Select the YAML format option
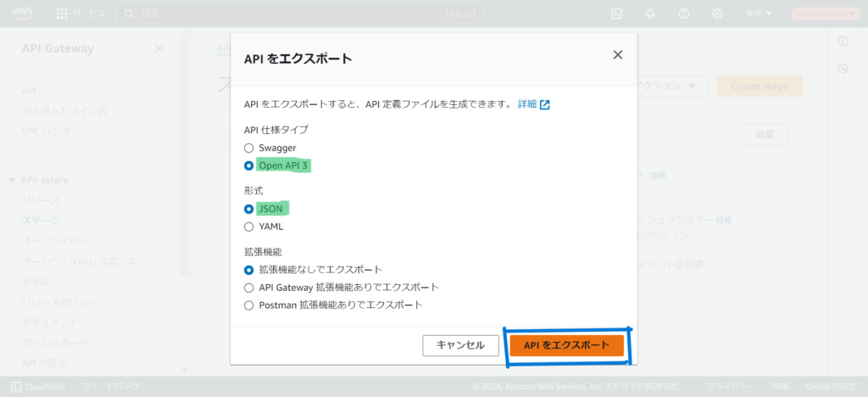The height and width of the screenshot is (397, 868). [249, 226]
